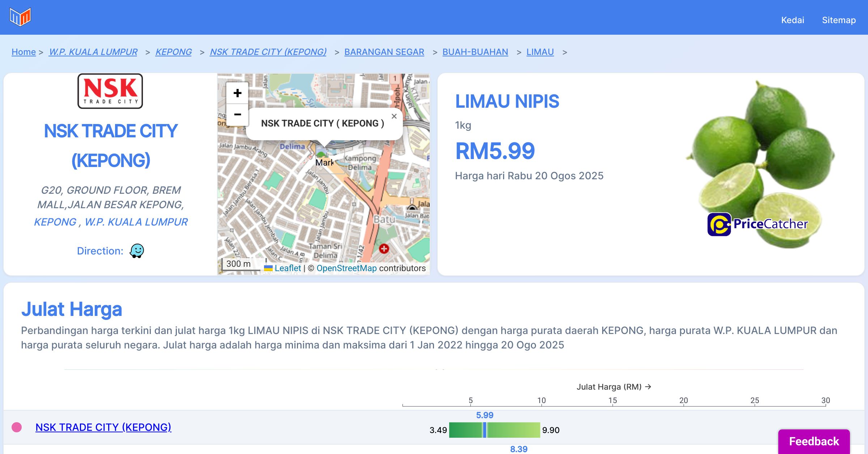Open the Kedai menu item
The width and height of the screenshot is (868, 454).
tap(792, 20)
